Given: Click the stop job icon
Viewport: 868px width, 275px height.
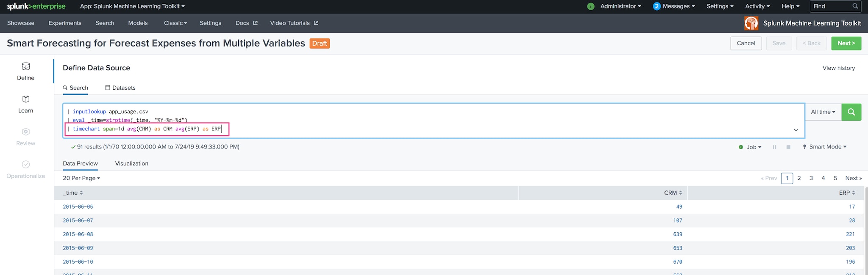Looking at the screenshot, I should (788, 147).
